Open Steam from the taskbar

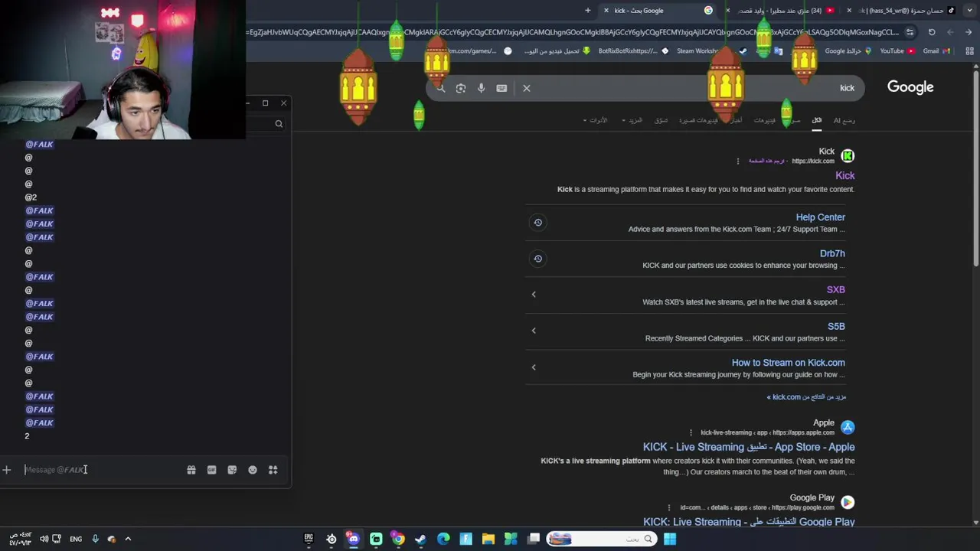point(420,539)
